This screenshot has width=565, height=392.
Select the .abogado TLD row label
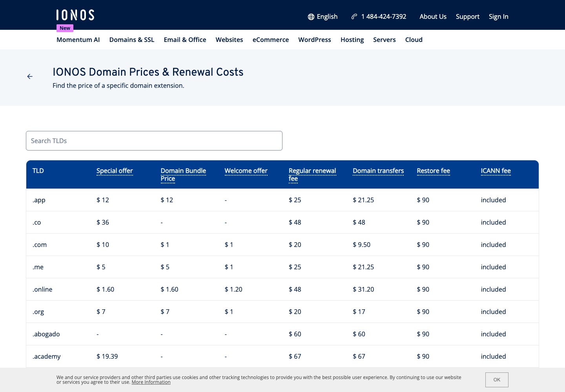tap(46, 334)
